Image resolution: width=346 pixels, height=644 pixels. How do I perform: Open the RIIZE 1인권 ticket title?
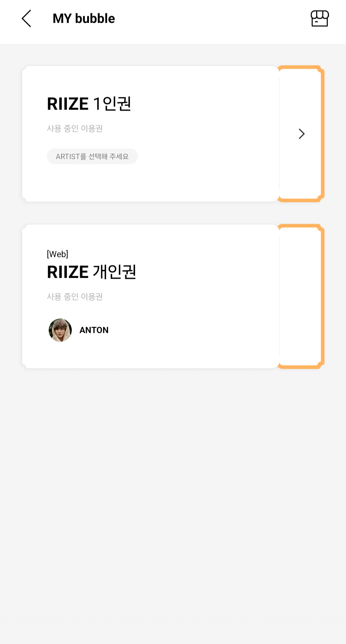click(89, 104)
